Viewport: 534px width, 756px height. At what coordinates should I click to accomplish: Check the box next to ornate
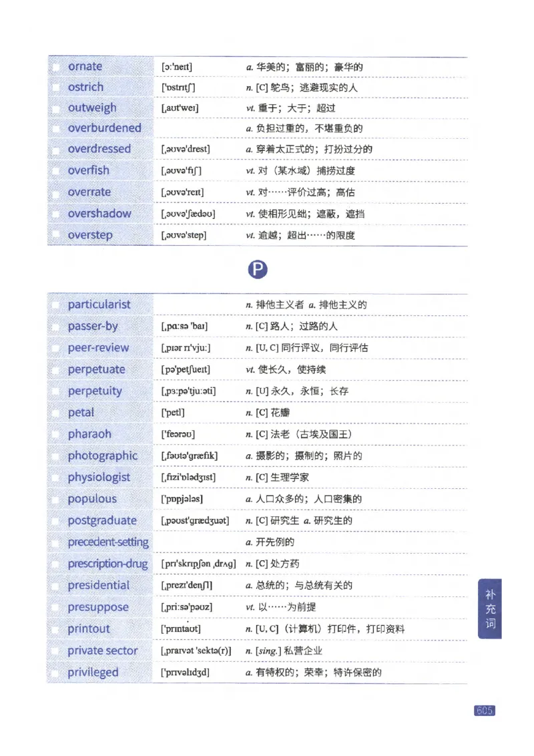pyautogui.click(x=56, y=66)
